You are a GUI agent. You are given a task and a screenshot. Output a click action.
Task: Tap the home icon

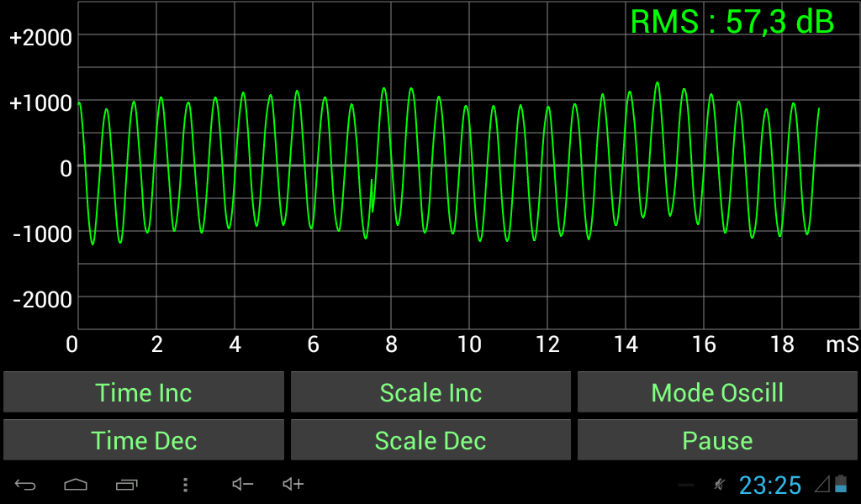click(76, 485)
